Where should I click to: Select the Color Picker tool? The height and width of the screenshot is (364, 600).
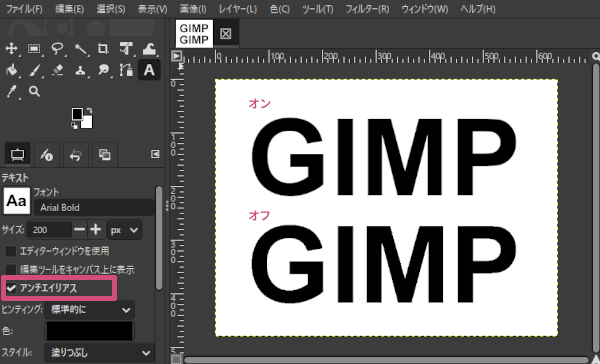pyautogui.click(x=11, y=91)
